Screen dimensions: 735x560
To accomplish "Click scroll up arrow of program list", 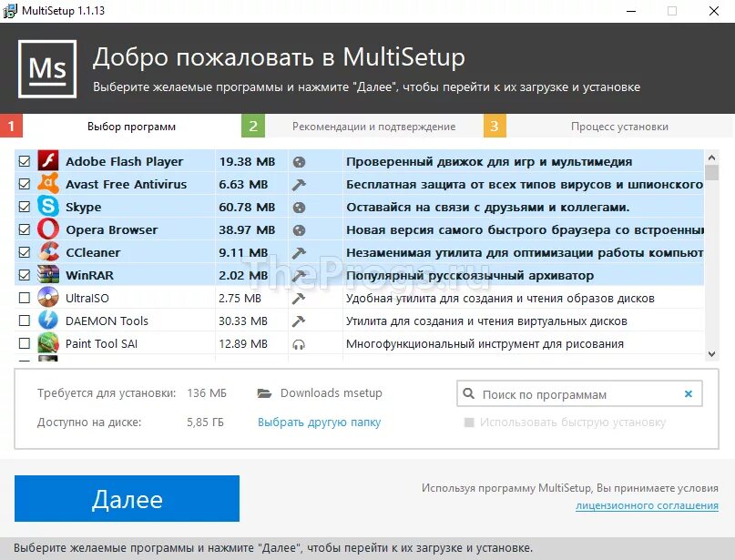I will point(711,158).
